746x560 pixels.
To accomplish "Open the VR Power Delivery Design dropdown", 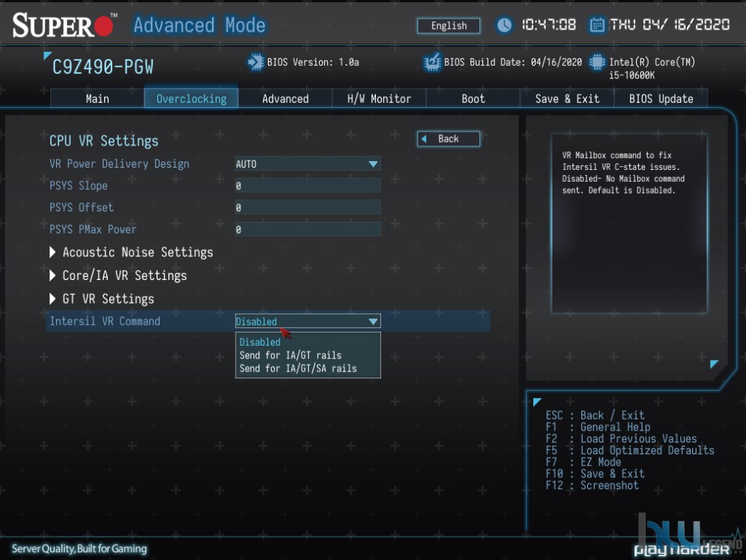I will tap(308, 164).
